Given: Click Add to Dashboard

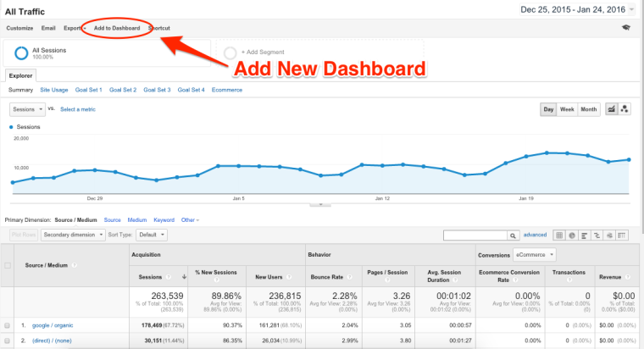Looking at the screenshot, I should coord(117,28).
